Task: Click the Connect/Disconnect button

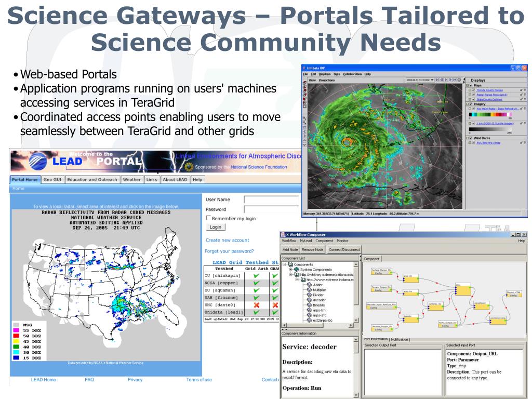Action: (x=344, y=249)
